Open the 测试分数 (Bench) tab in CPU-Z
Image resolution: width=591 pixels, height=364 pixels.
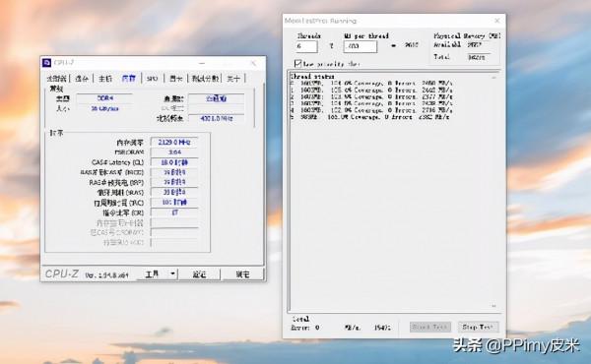(205, 79)
